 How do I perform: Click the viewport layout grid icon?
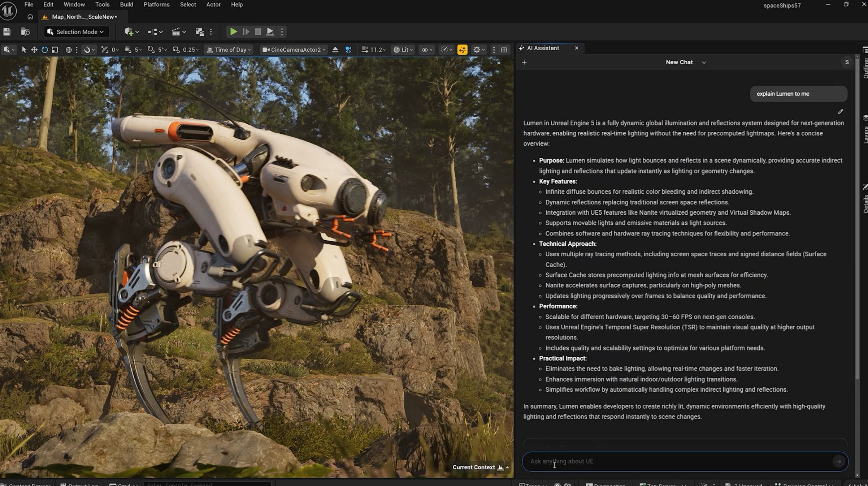click(x=504, y=50)
